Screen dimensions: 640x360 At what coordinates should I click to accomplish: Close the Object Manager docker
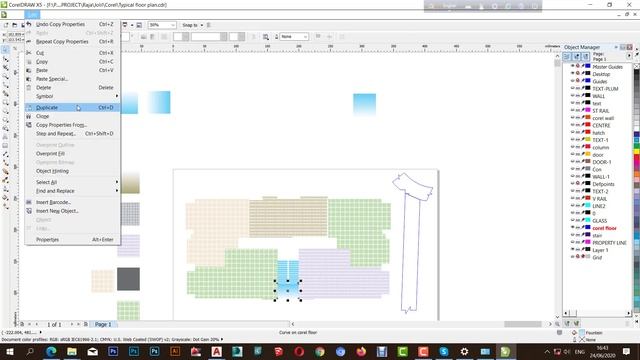(629, 47)
